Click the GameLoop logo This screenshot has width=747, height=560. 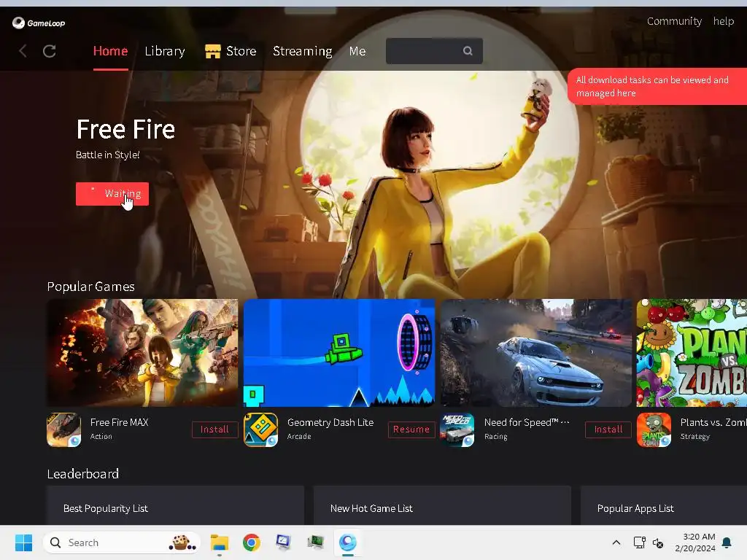tap(39, 23)
